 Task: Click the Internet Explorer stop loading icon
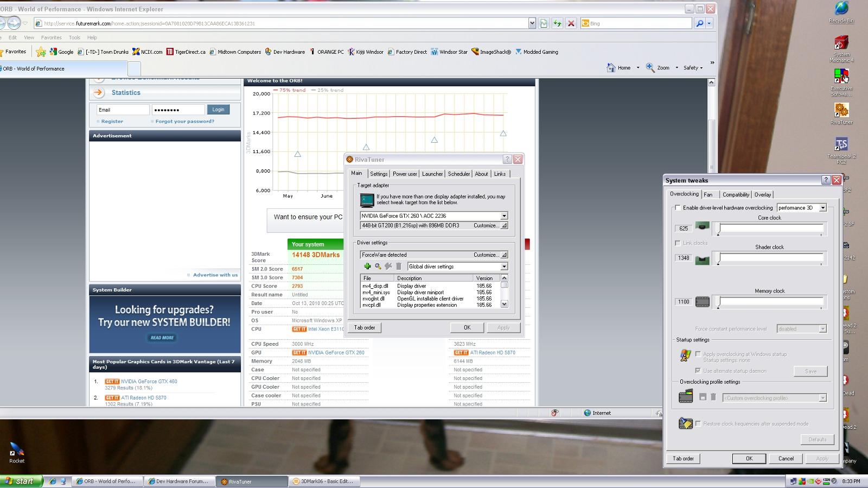coord(571,23)
